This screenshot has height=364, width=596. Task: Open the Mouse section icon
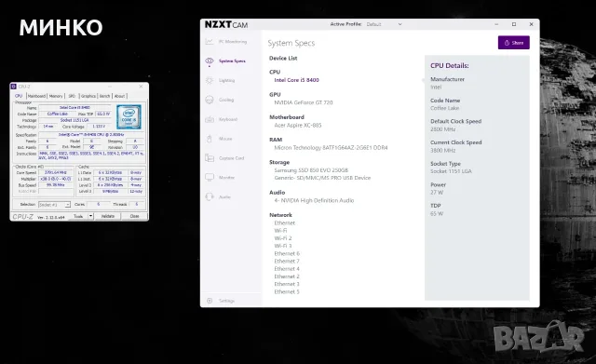(x=209, y=139)
